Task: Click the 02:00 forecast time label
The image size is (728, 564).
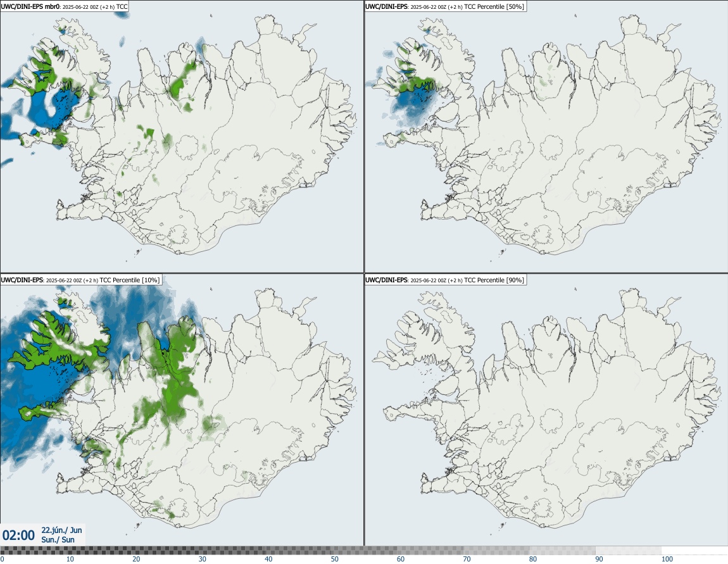Action: (x=18, y=536)
